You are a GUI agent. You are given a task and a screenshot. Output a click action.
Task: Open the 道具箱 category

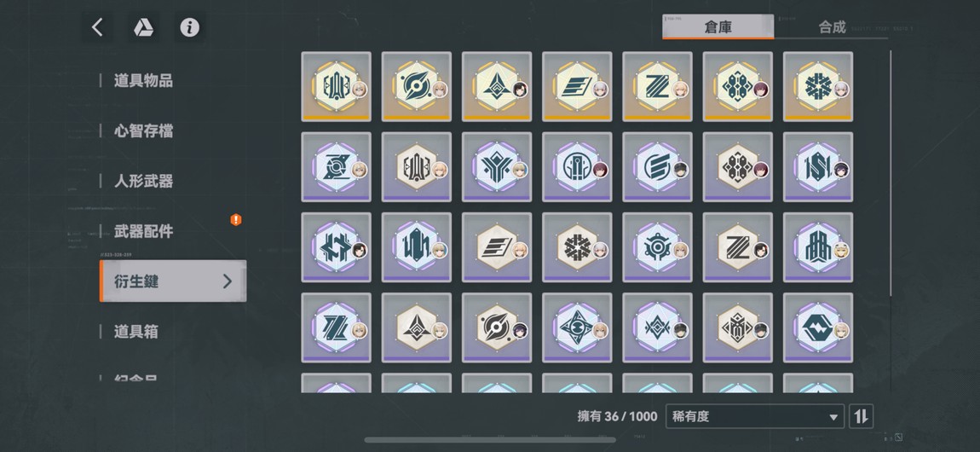[136, 332]
